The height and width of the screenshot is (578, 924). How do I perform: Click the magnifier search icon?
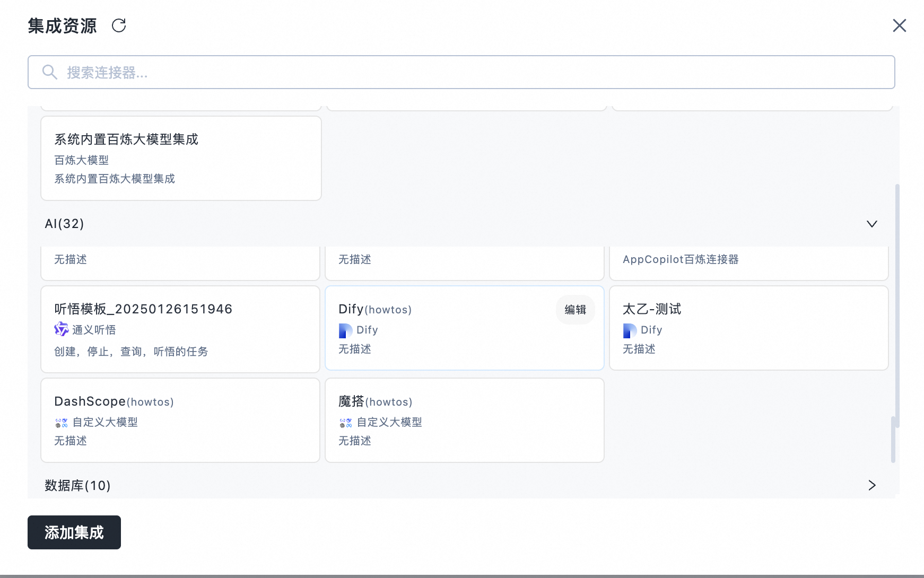pos(49,72)
